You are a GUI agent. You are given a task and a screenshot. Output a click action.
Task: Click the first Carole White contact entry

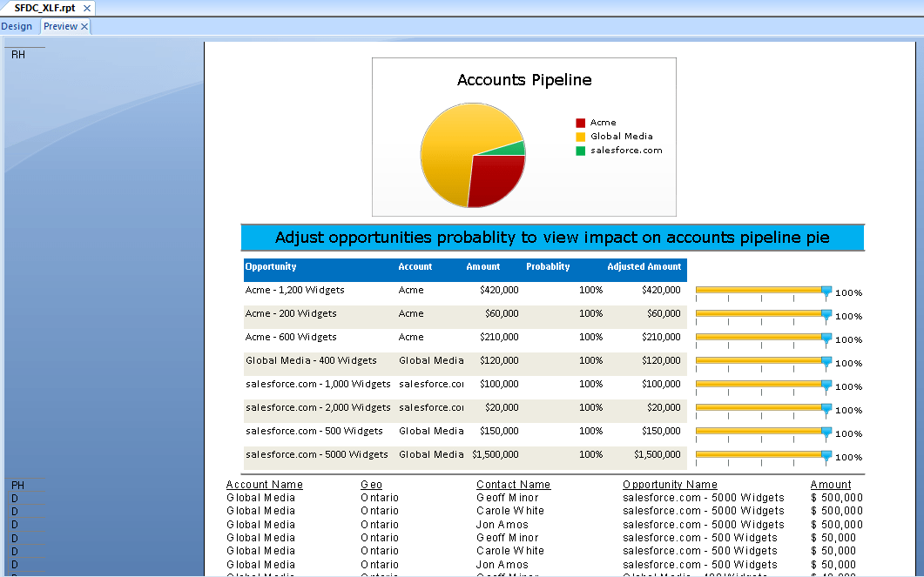coord(510,511)
